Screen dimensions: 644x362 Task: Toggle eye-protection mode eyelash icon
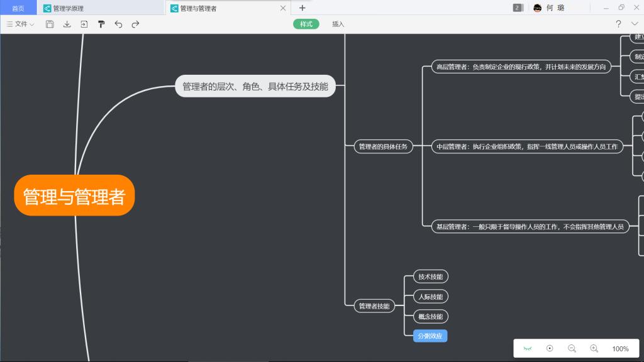pyautogui.click(x=528, y=348)
